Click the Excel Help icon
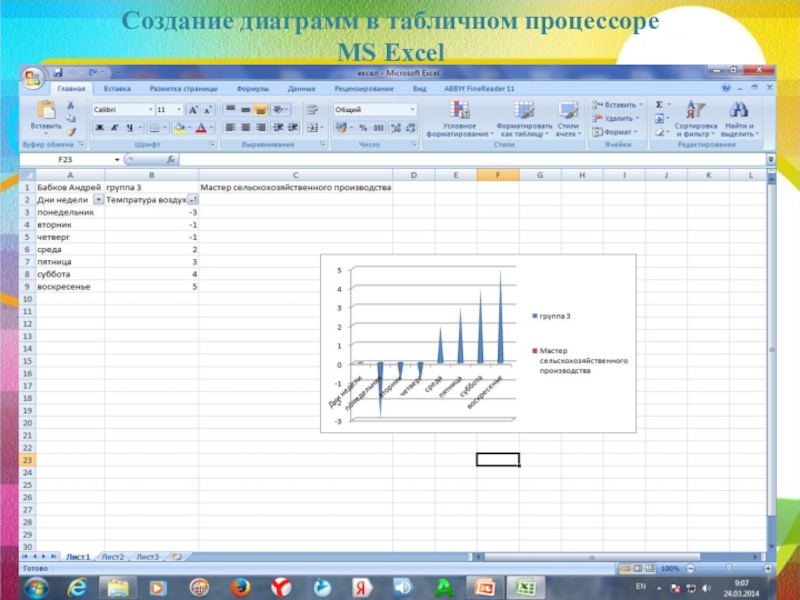The width and height of the screenshot is (800, 600). pos(726,88)
